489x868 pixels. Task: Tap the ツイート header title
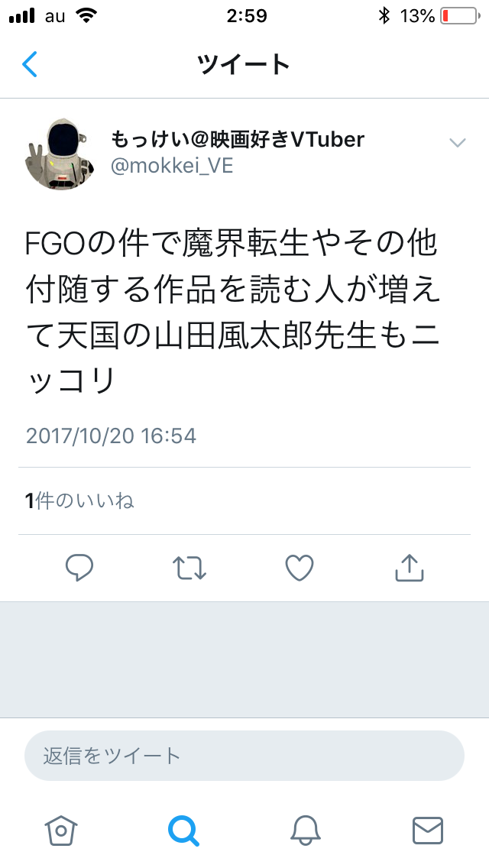tap(244, 64)
